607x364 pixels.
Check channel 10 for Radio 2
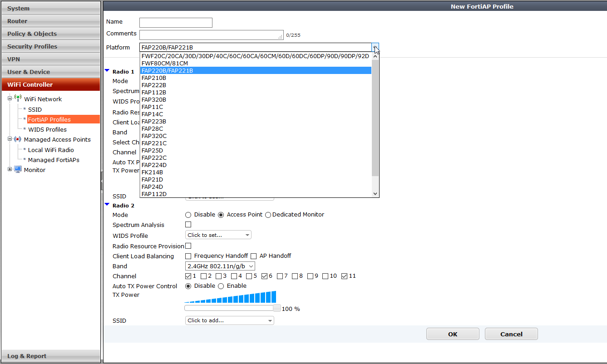(x=326, y=276)
